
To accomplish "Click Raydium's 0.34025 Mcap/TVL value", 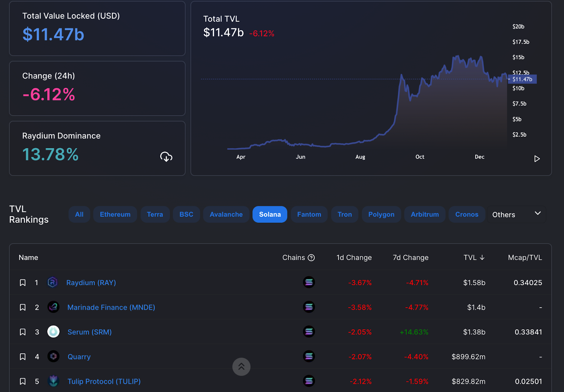I will point(528,283).
